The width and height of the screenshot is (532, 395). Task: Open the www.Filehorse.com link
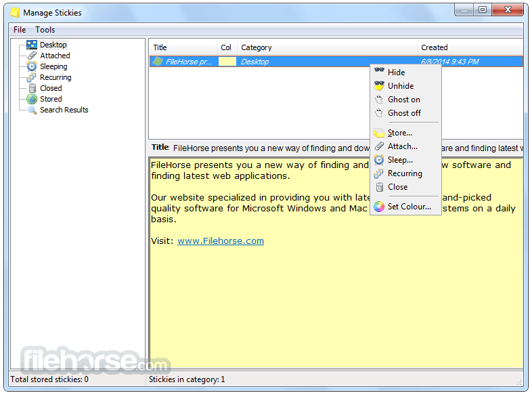tap(221, 241)
